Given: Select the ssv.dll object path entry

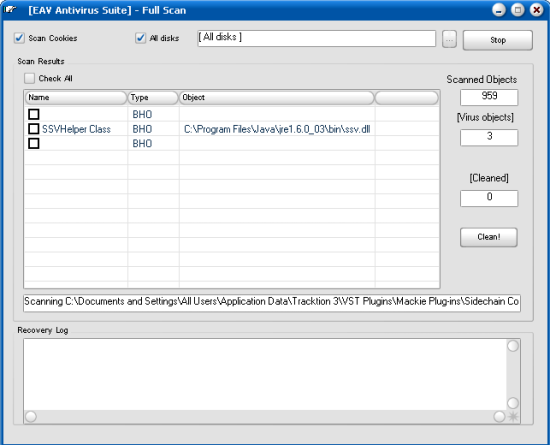Looking at the screenshot, I should [x=277, y=129].
